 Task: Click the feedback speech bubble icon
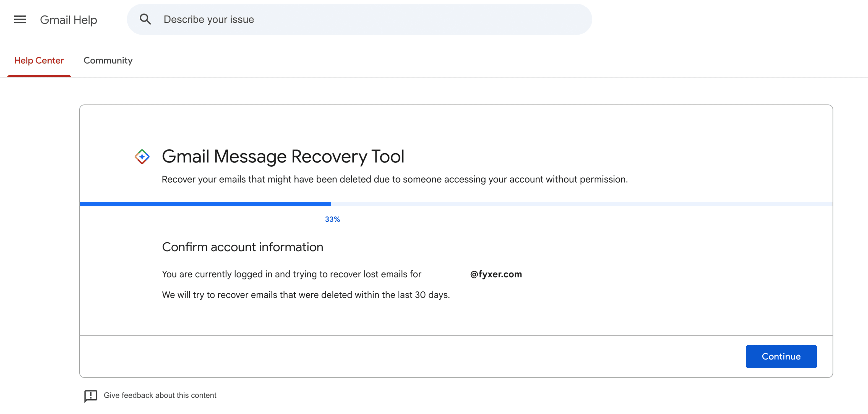91,396
